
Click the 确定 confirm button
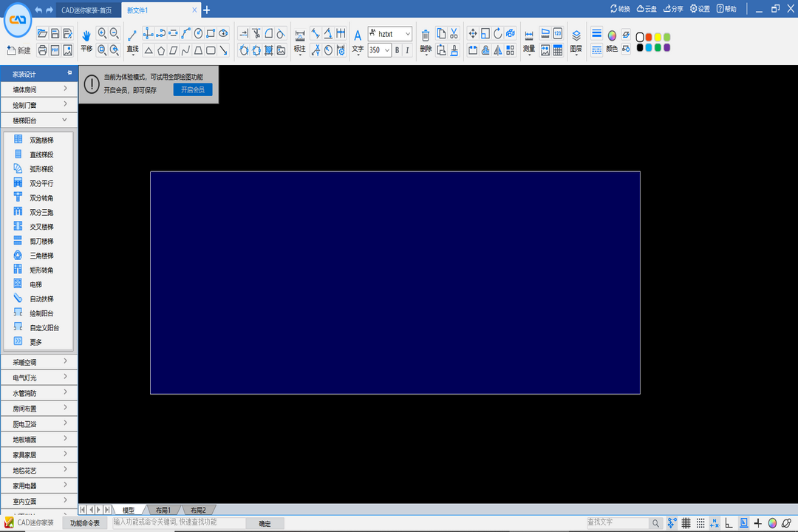pyautogui.click(x=264, y=523)
